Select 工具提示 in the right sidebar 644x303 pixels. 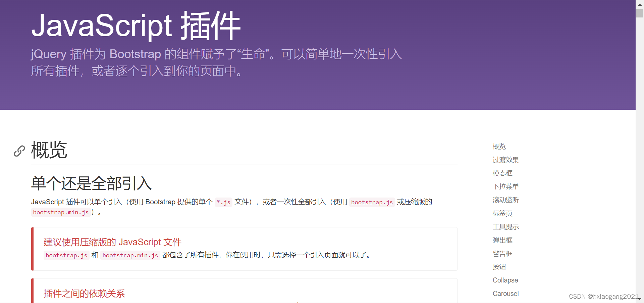point(506,227)
